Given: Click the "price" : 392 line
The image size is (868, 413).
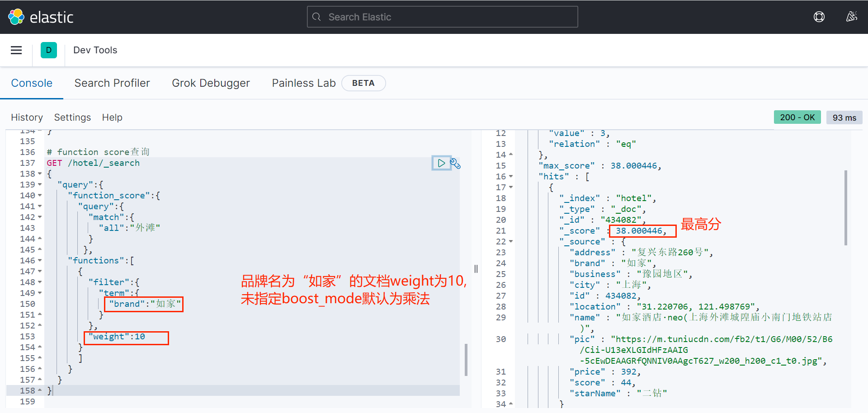Looking at the screenshot, I should coord(605,372).
